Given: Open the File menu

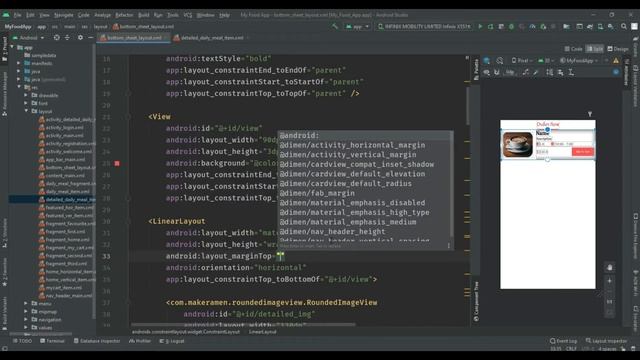Looking at the screenshot, I should [x=18, y=15].
